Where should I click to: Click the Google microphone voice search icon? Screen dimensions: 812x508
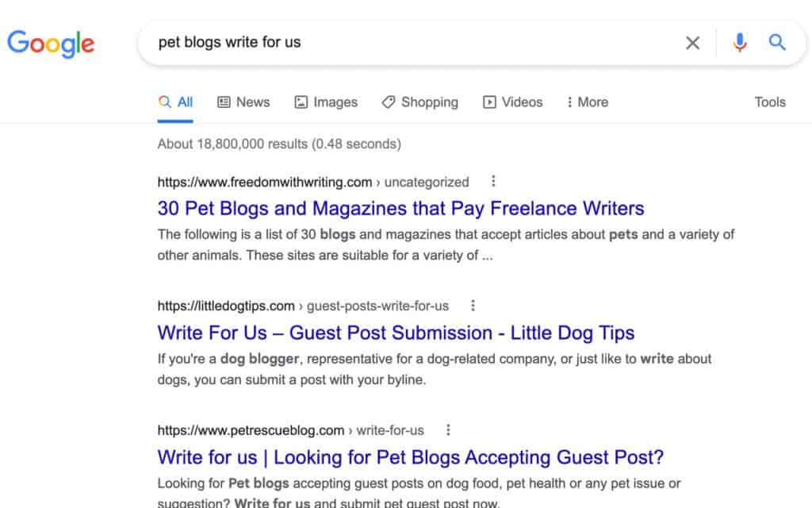click(740, 43)
